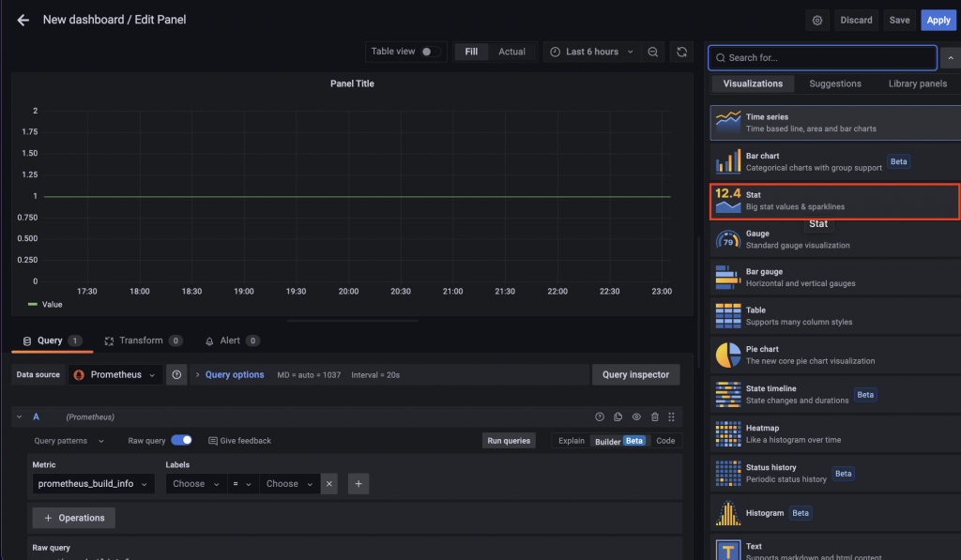This screenshot has height=560, width=961.
Task: Open dashboard settings gear icon
Action: tap(817, 21)
